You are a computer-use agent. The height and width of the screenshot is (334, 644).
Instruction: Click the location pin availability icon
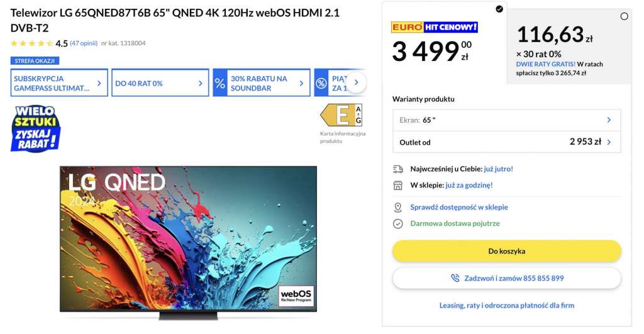[x=397, y=207]
